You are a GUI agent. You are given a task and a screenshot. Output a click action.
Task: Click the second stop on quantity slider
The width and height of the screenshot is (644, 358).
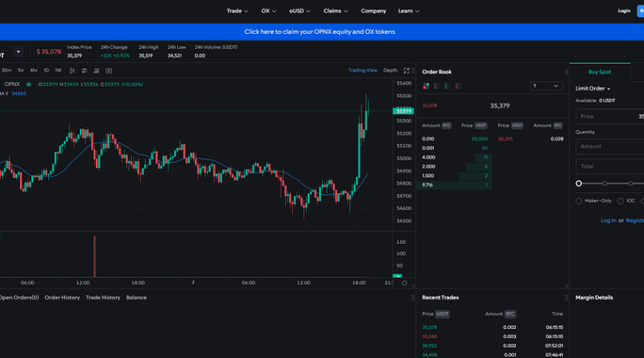pos(605,183)
